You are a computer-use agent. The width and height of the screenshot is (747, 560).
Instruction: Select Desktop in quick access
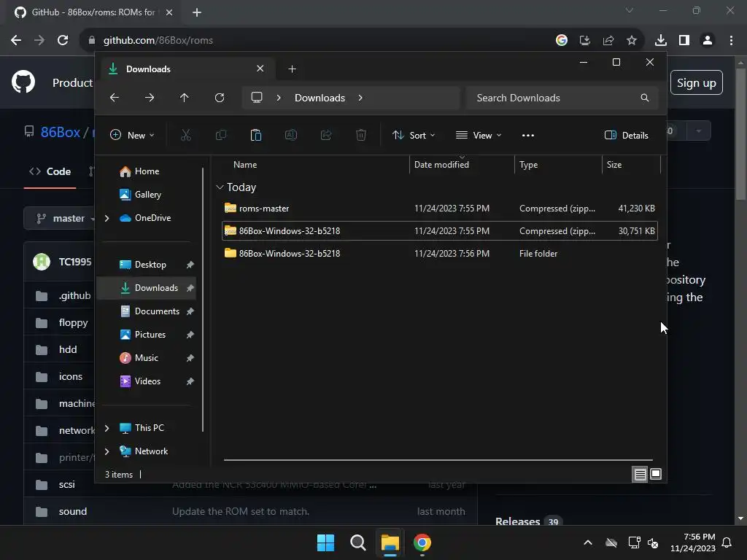tap(147, 264)
